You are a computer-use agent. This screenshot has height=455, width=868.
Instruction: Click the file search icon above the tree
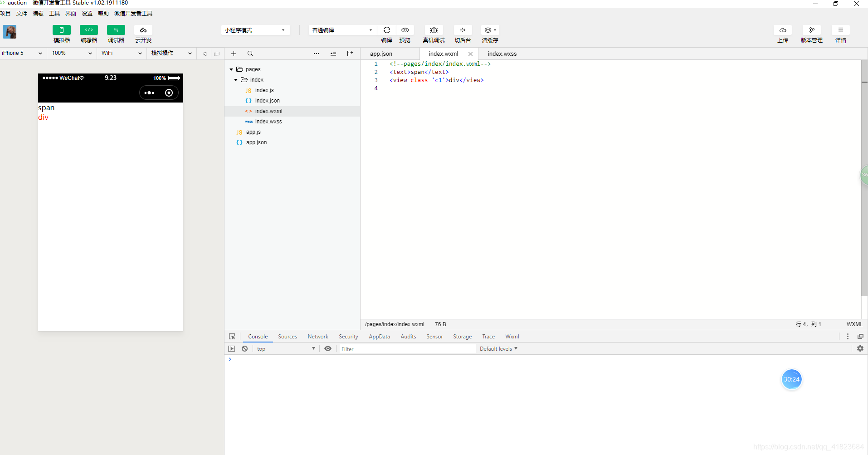click(250, 53)
